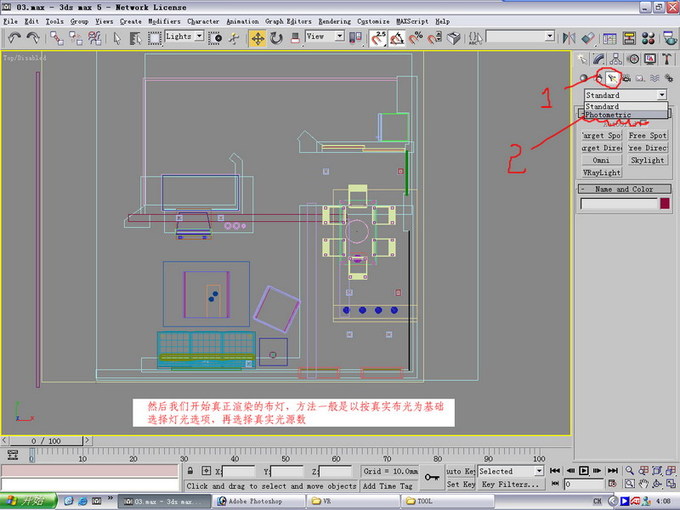Click the VRayLight button

point(602,173)
